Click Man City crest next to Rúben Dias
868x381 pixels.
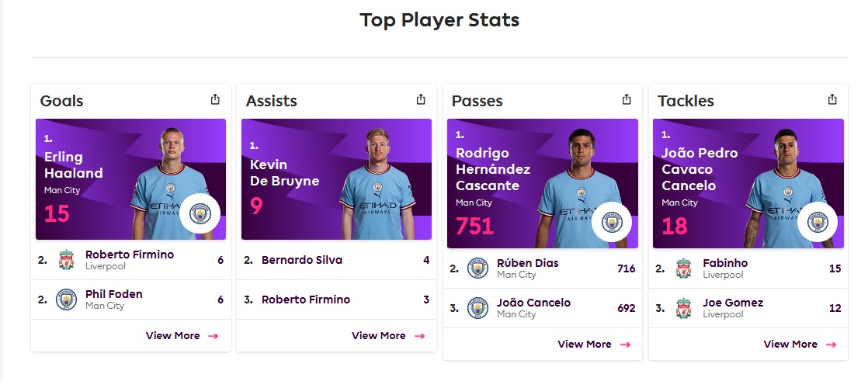pyautogui.click(x=477, y=268)
